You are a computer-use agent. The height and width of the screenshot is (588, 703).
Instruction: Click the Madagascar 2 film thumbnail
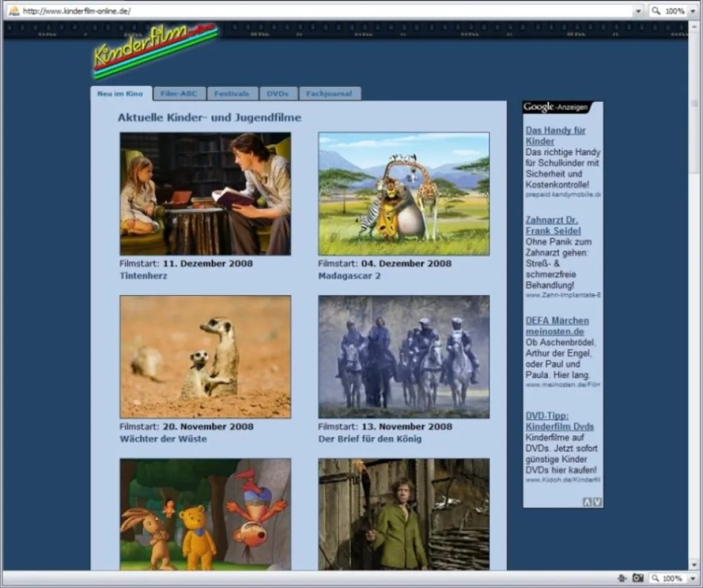tap(403, 193)
